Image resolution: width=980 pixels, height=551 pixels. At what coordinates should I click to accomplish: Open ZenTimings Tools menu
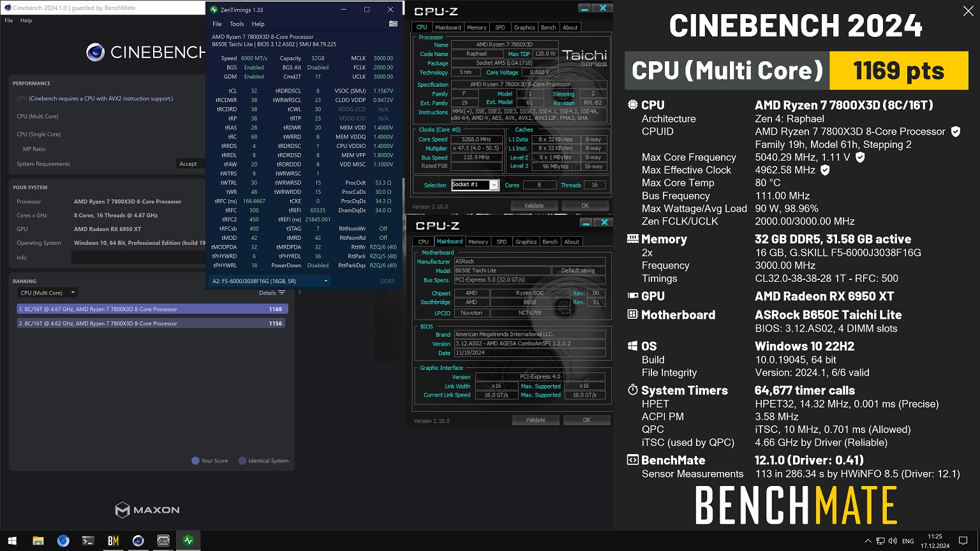click(237, 24)
